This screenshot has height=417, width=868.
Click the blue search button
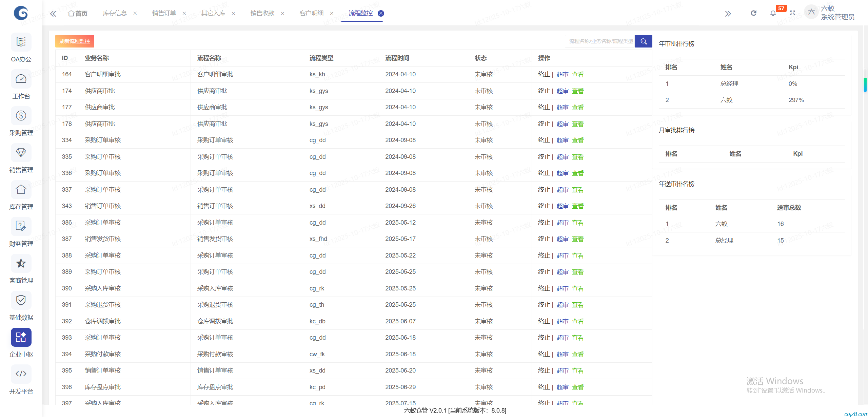tap(643, 41)
